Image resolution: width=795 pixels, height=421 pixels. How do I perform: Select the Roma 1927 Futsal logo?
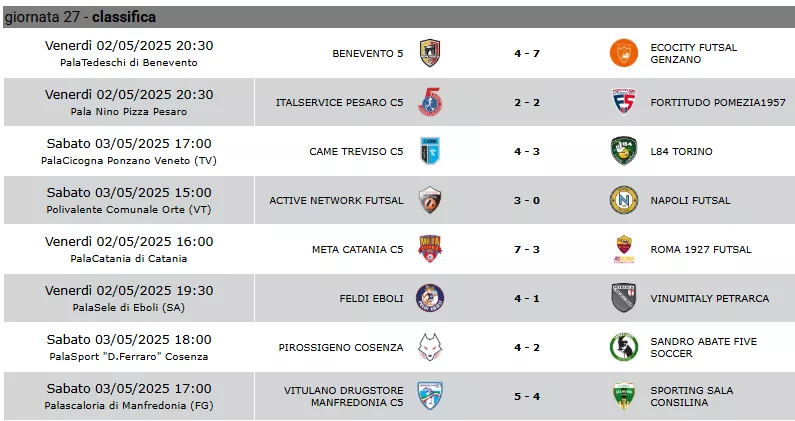[624, 249]
